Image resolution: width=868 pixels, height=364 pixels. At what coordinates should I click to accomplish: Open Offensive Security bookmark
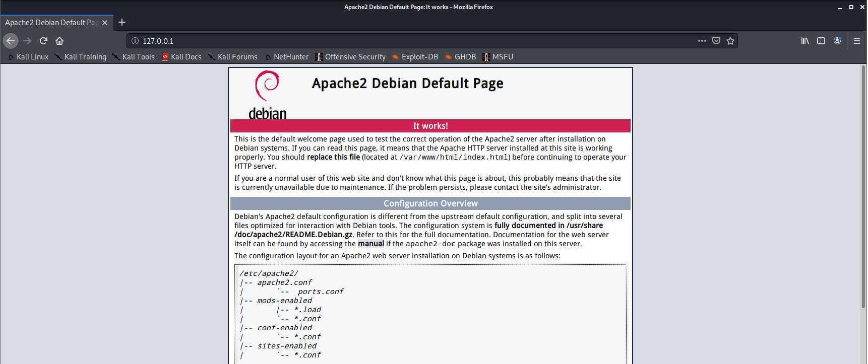(350, 57)
